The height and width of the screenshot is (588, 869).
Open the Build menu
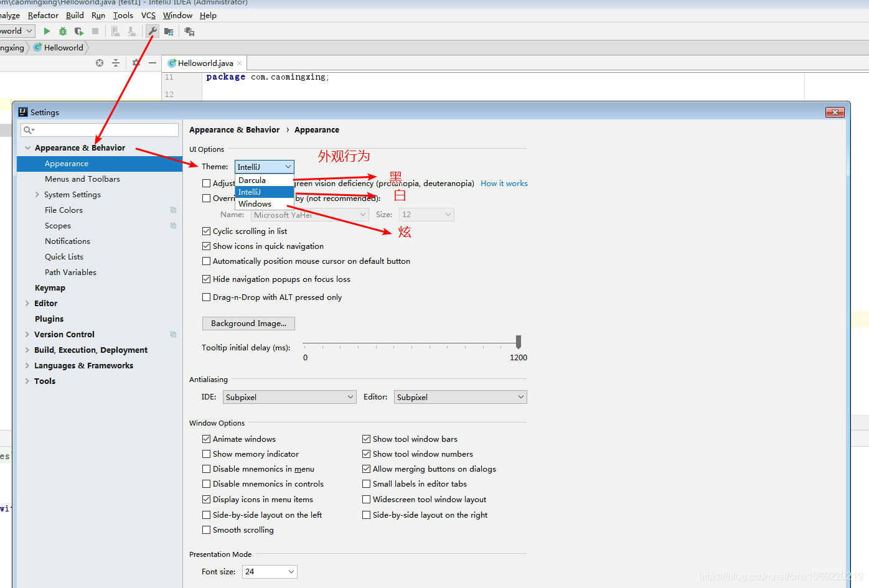[75, 16]
